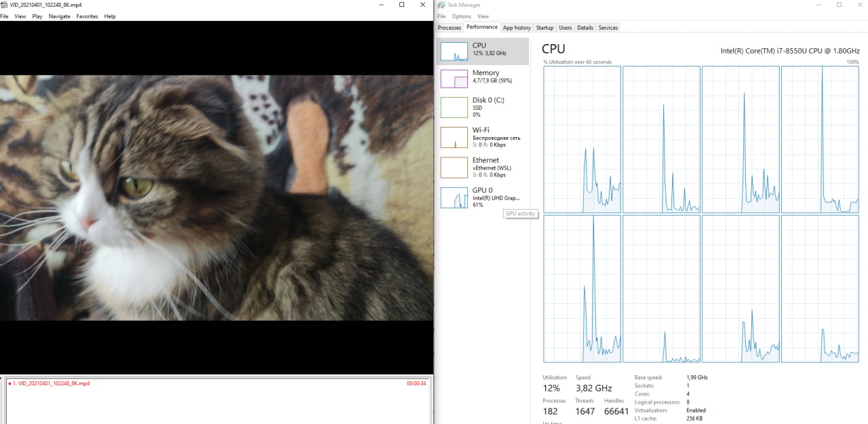Minimize the Task Manager window
The image size is (868, 424).
pyautogui.click(x=820, y=5)
